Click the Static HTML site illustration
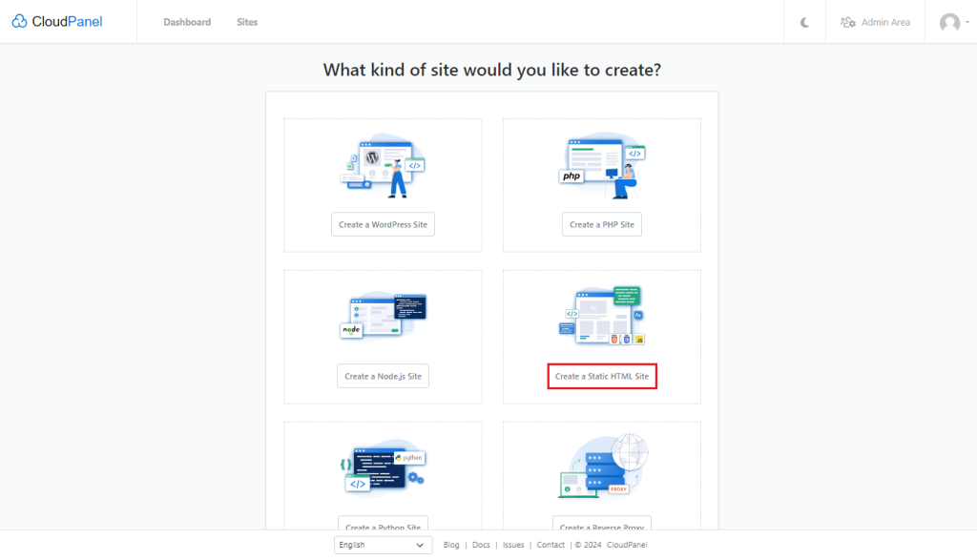Viewport: 977px width, 560px height. 602,316
